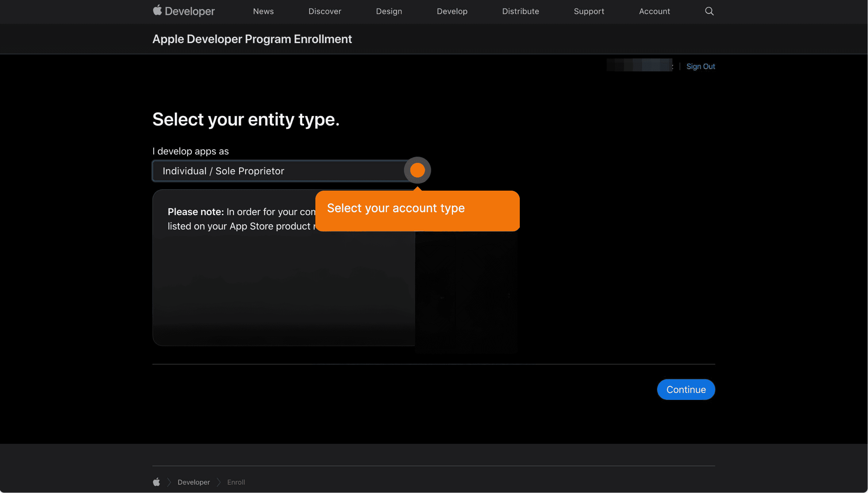Image resolution: width=868 pixels, height=493 pixels.
Task: Click the Continue button
Action: click(x=686, y=390)
